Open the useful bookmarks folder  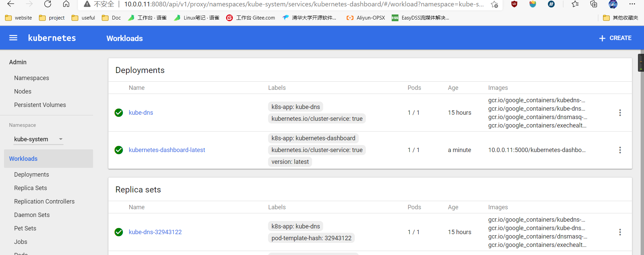pyautogui.click(x=83, y=18)
